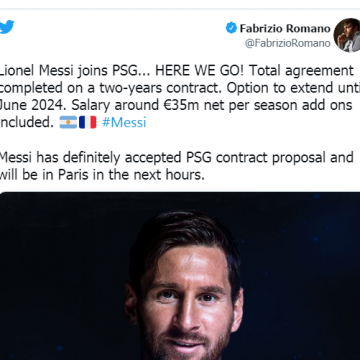Open the @FabrizioRomano handle link
The width and height of the screenshot is (360, 360).
pyautogui.click(x=288, y=43)
